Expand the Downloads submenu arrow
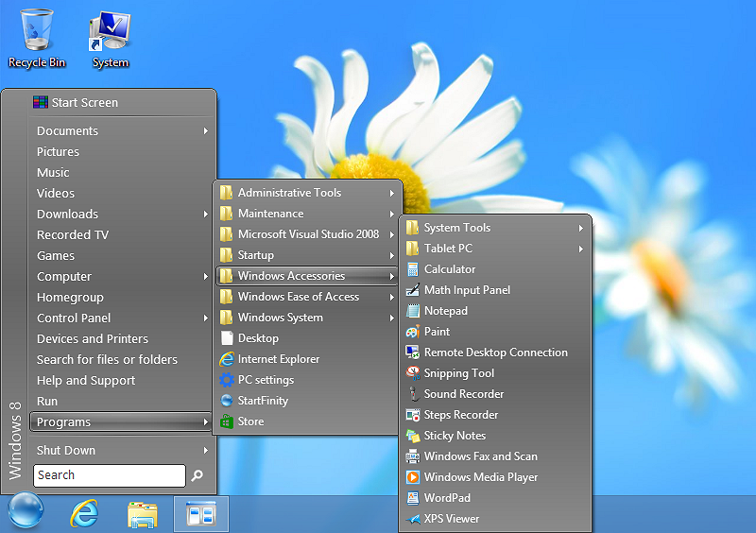Image resolution: width=756 pixels, height=533 pixels. pos(206,214)
